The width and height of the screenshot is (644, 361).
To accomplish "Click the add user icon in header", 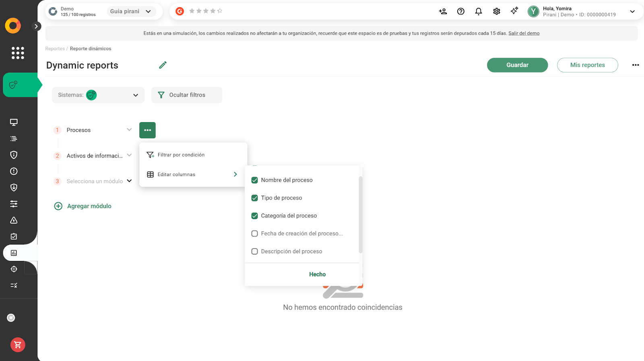I will tap(443, 12).
